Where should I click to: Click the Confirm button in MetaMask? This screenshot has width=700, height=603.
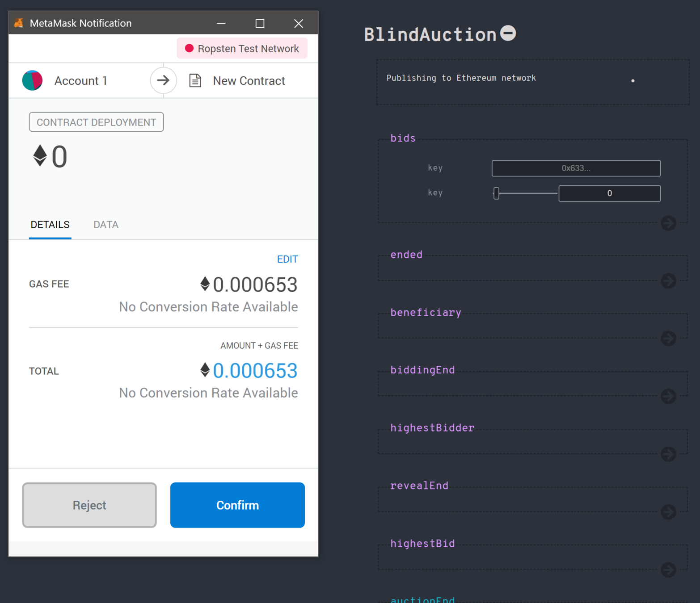237,505
